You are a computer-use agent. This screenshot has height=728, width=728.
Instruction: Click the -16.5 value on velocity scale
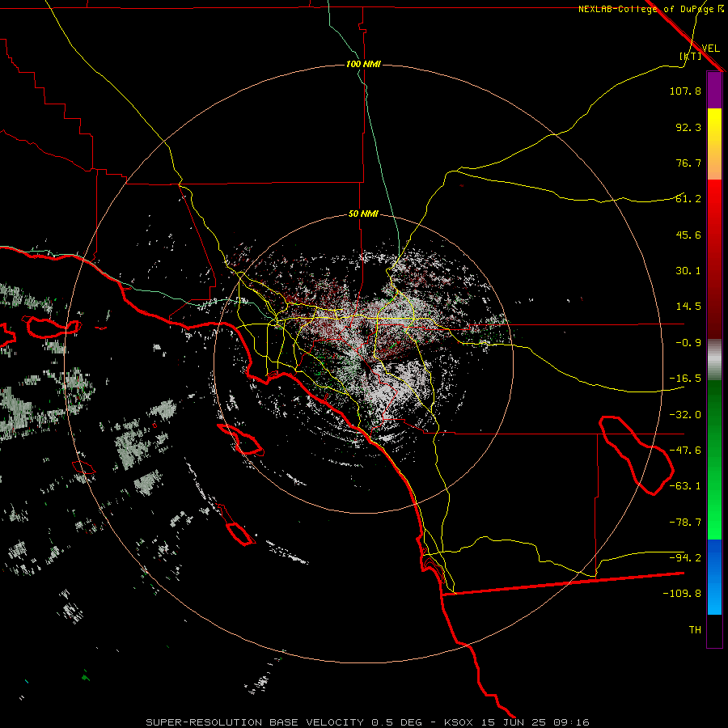[x=685, y=379]
